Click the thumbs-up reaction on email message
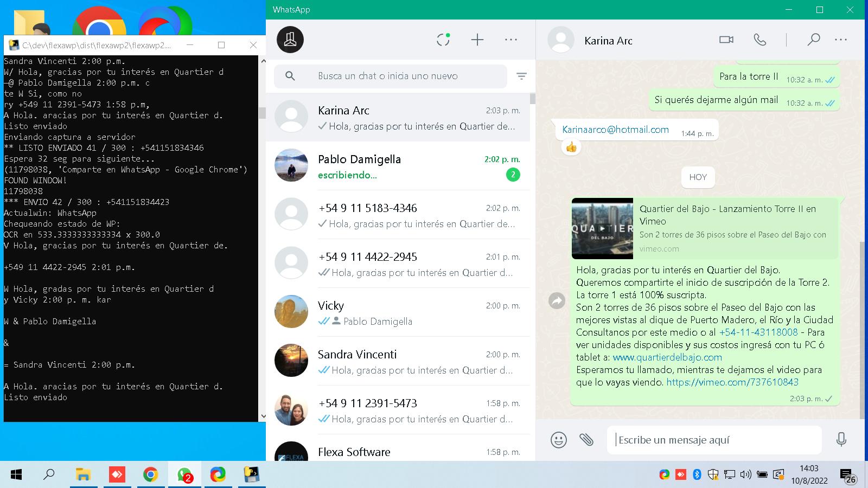Viewport: 868px width, 488px height. [571, 147]
